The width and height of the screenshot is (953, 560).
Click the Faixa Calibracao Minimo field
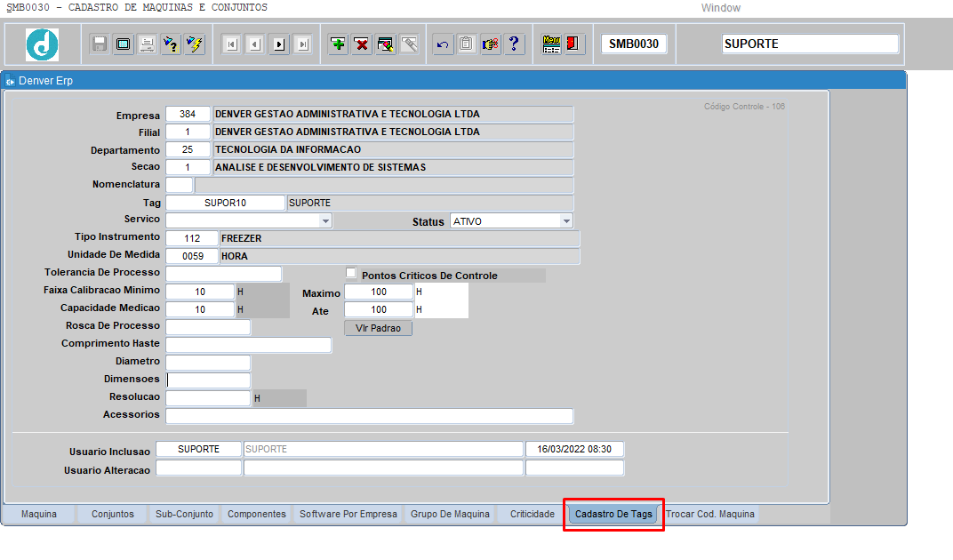[x=200, y=292]
